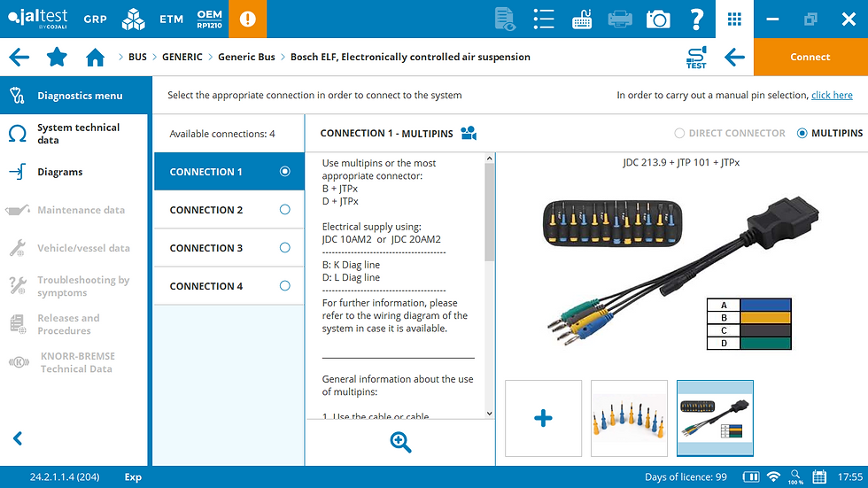Open the GRP module
Screen dimensions: 868x488
pos(95,19)
